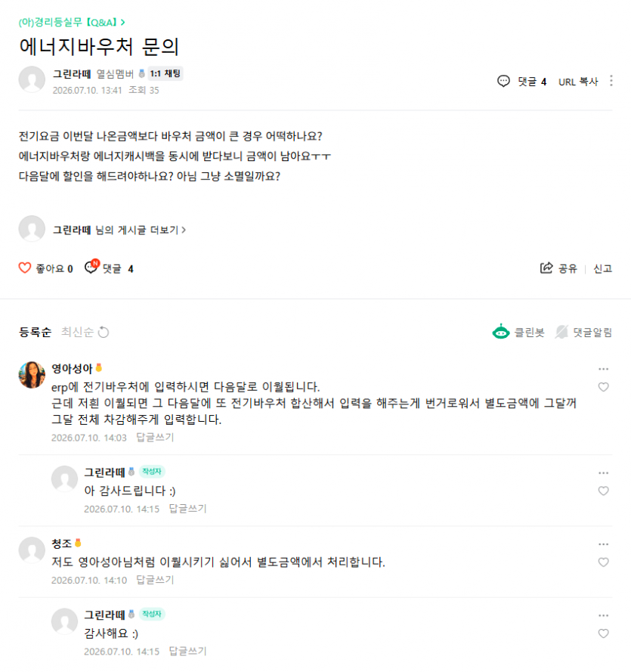Image resolution: width=631 pixels, height=672 pixels.
Task: Click 답글쓰기 under 영아성아's comment
Action: 155,437
